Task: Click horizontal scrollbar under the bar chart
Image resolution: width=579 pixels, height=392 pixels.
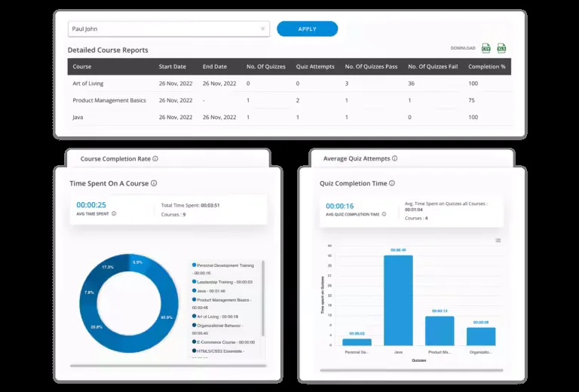Action: (x=412, y=370)
